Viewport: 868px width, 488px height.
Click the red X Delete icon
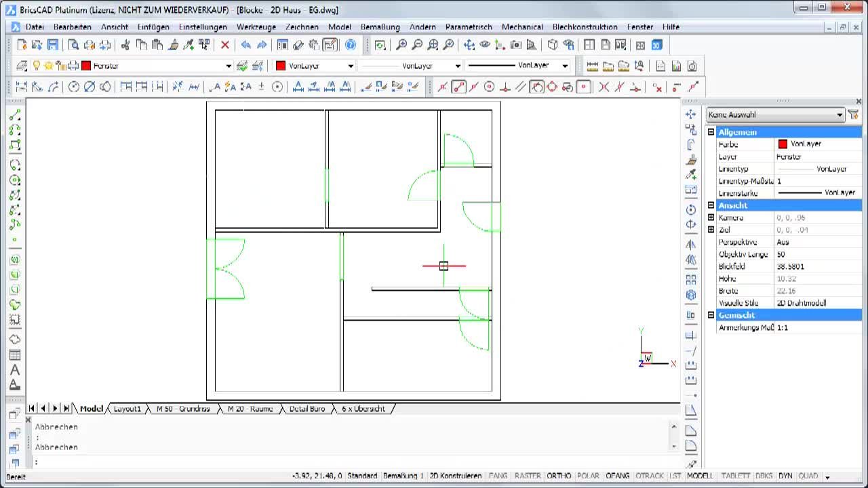[x=224, y=45]
